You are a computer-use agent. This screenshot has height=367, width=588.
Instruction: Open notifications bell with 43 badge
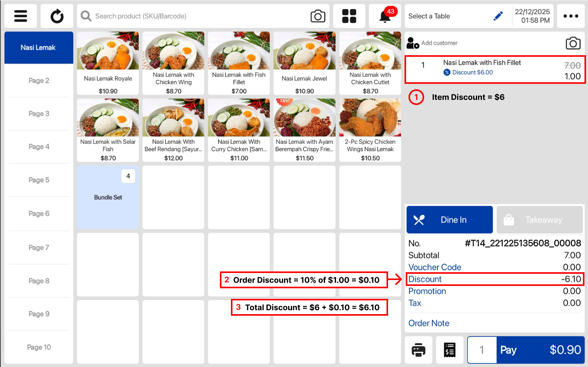[x=385, y=16]
